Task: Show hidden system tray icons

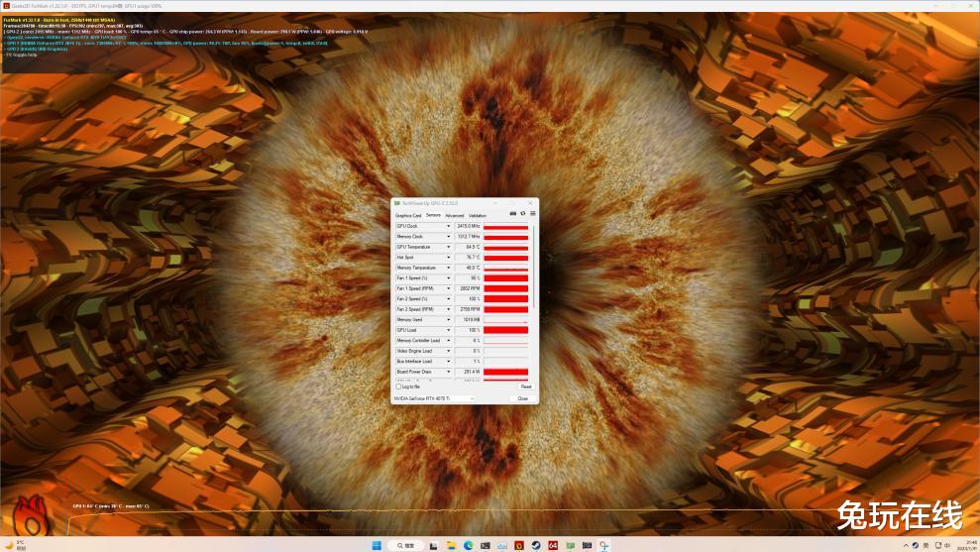Action: pyautogui.click(x=906, y=546)
